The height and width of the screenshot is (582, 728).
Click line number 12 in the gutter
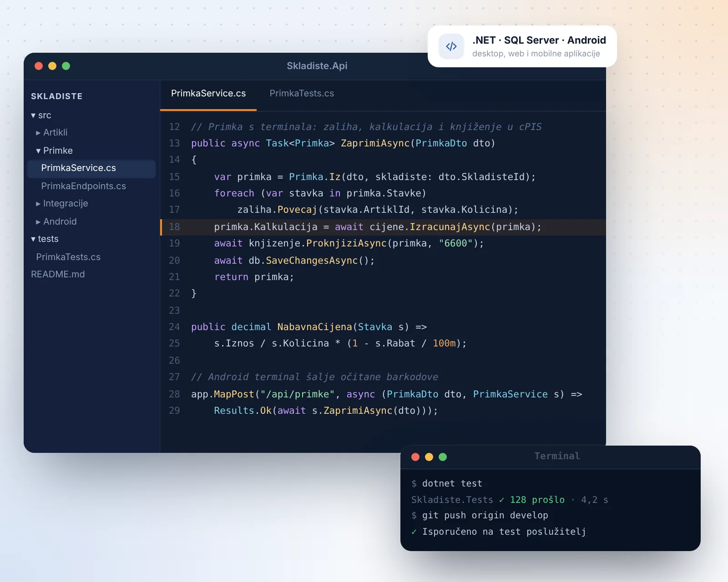tap(174, 127)
